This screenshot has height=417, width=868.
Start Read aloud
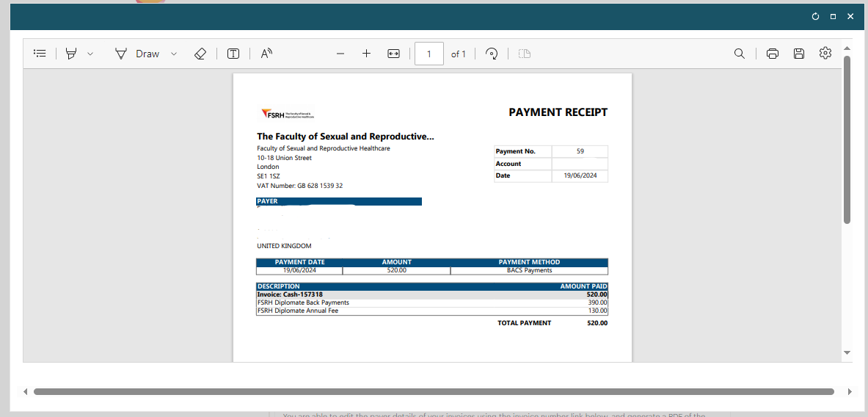pyautogui.click(x=267, y=54)
